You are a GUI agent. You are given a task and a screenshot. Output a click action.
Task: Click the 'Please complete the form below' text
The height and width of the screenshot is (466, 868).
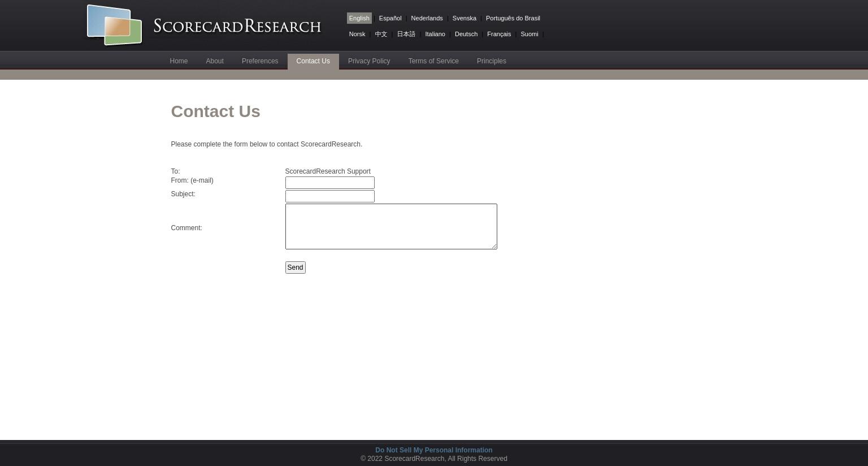[x=267, y=144]
